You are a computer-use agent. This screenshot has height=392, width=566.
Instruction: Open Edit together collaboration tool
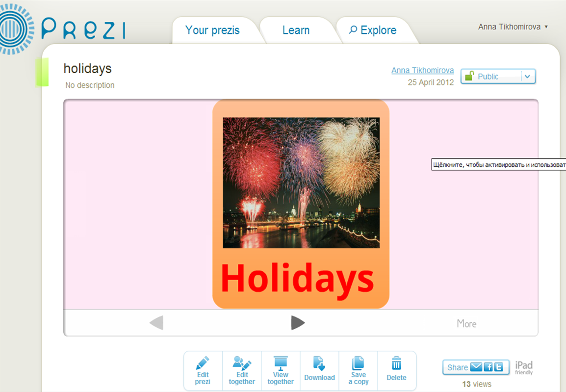pyautogui.click(x=242, y=371)
